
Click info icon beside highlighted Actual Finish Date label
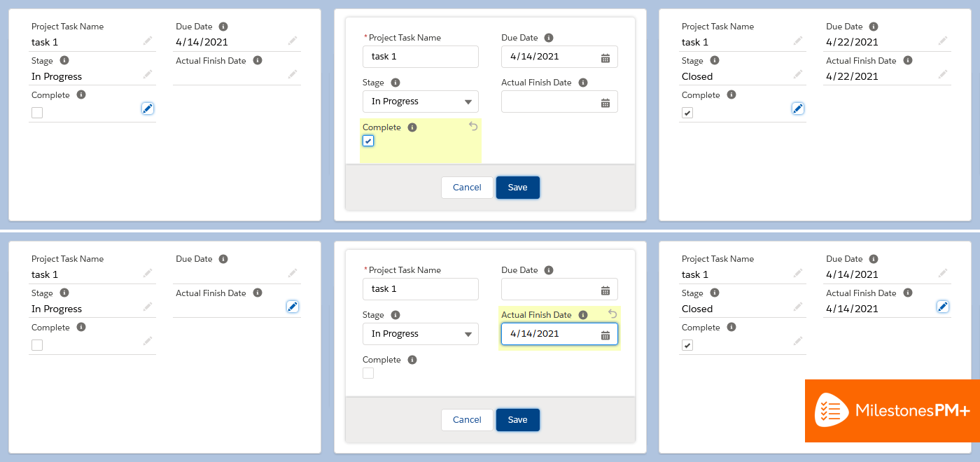(583, 315)
